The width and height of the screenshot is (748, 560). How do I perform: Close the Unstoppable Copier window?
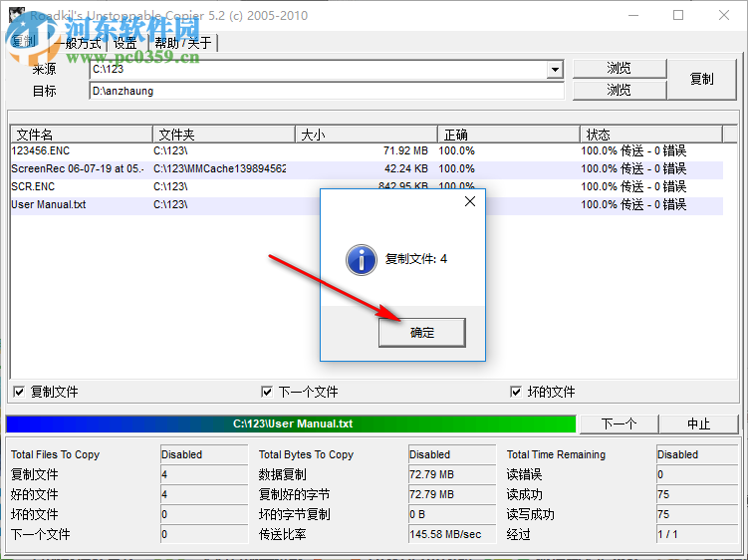(724, 15)
